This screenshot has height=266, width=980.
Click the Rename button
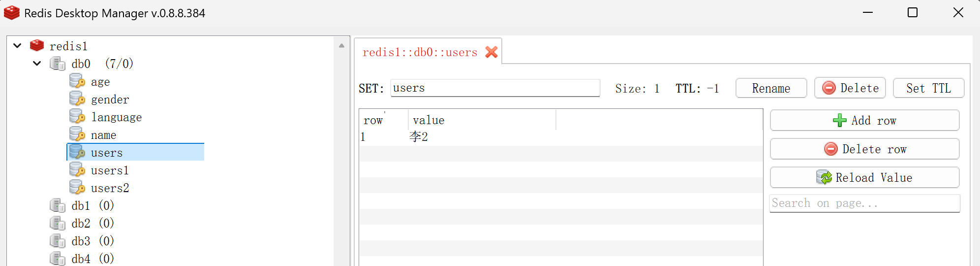point(771,88)
